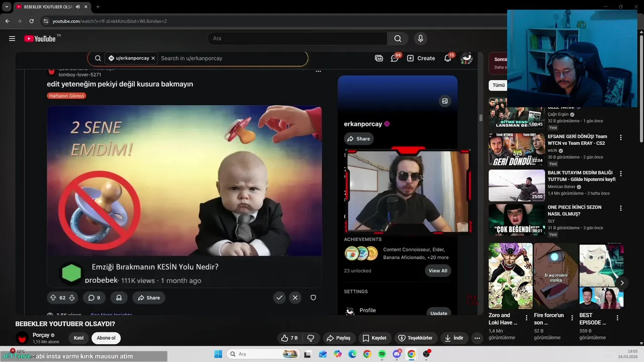Screen dimensions: 644x362
Task: Remove u/erkanporcay search chip in video
Action: [x=153, y=58]
